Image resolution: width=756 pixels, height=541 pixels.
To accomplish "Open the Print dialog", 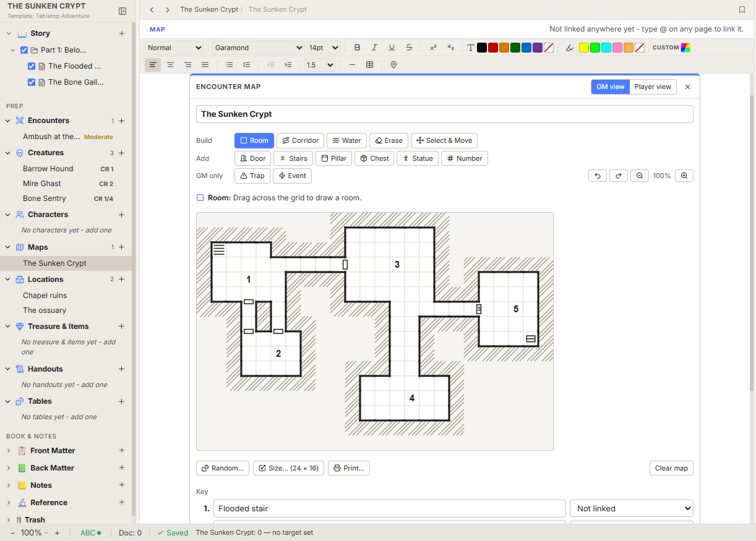I will [349, 468].
